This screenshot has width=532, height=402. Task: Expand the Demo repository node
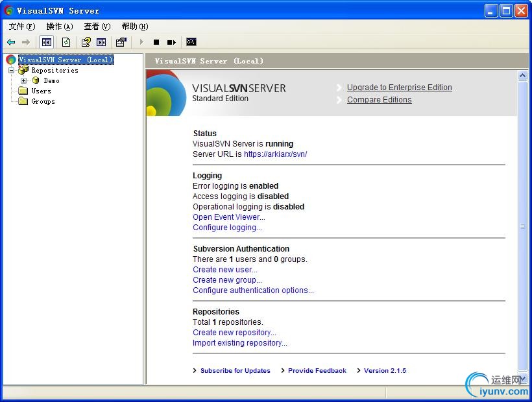(x=24, y=80)
